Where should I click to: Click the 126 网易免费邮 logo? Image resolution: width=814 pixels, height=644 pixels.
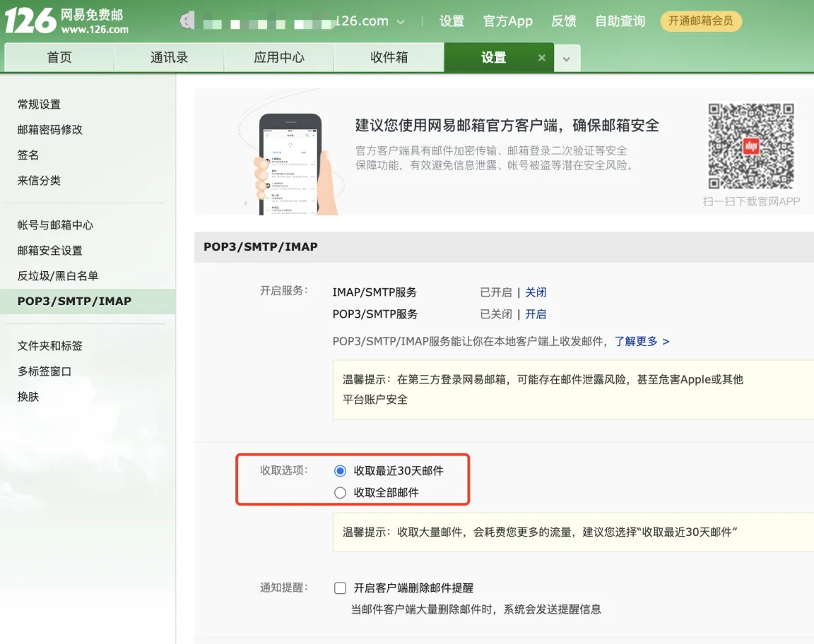66,20
